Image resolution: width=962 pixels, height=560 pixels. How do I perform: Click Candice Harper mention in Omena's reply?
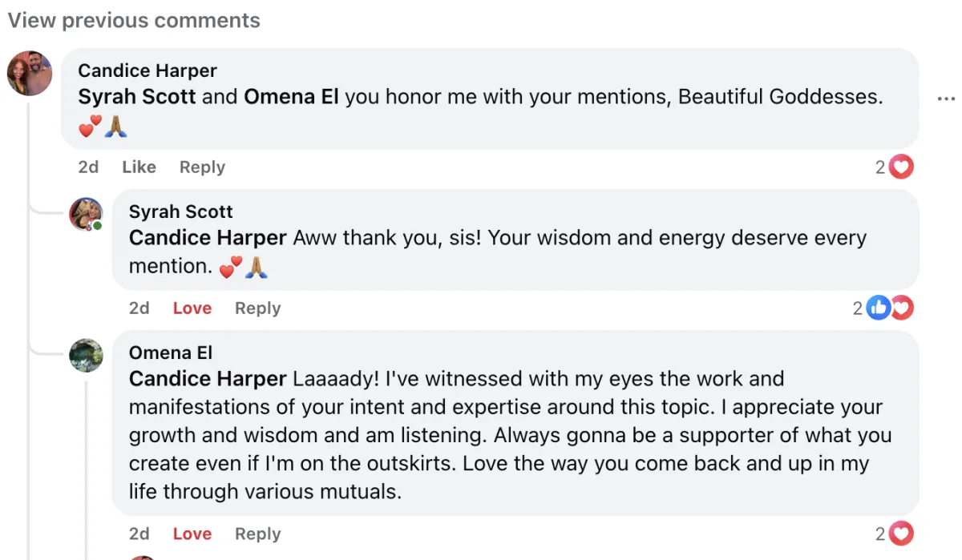coord(208,378)
